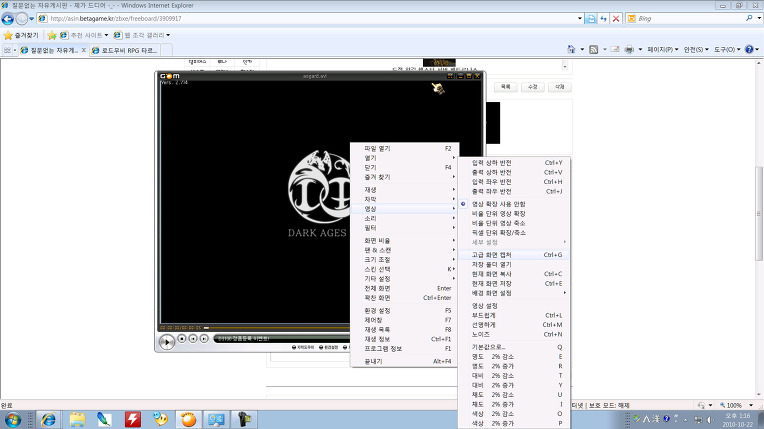This screenshot has height=429, width=764.
Task: Click the 환경설정 button on GOM control bar
Action: 329,347
